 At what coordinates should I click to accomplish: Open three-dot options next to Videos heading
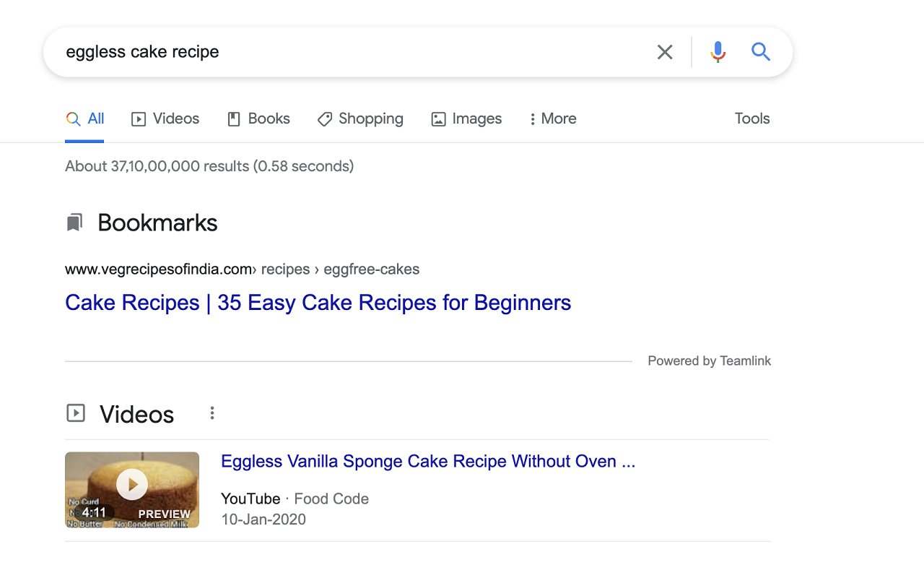point(212,413)
